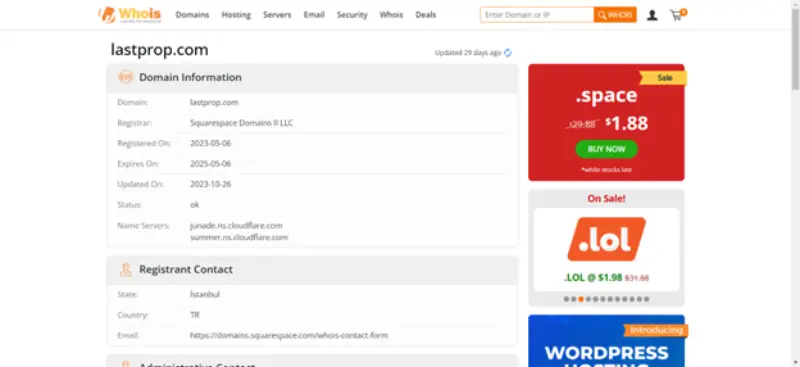Open the squarespace whois-contact form link
This screenshot has width=800, height=367.
289,335
